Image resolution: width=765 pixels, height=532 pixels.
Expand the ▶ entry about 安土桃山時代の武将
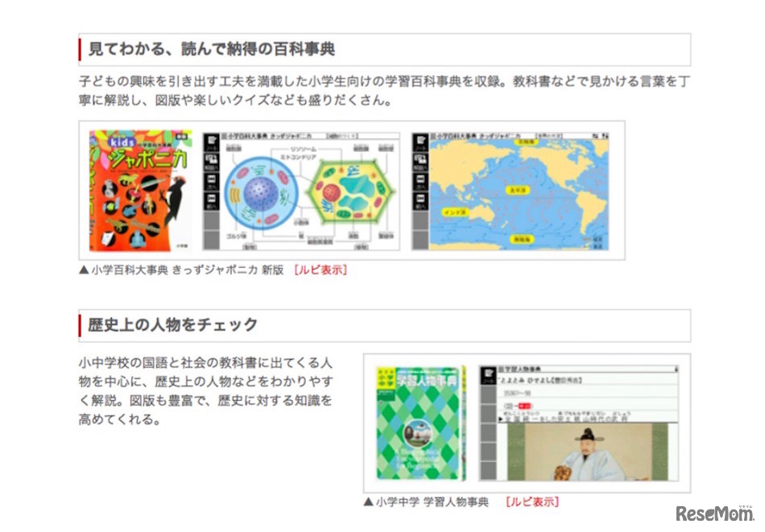(x=500, y=418)
